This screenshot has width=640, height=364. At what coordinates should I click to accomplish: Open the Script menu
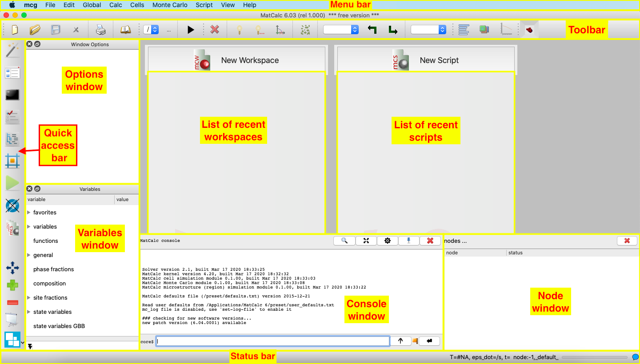204,5
